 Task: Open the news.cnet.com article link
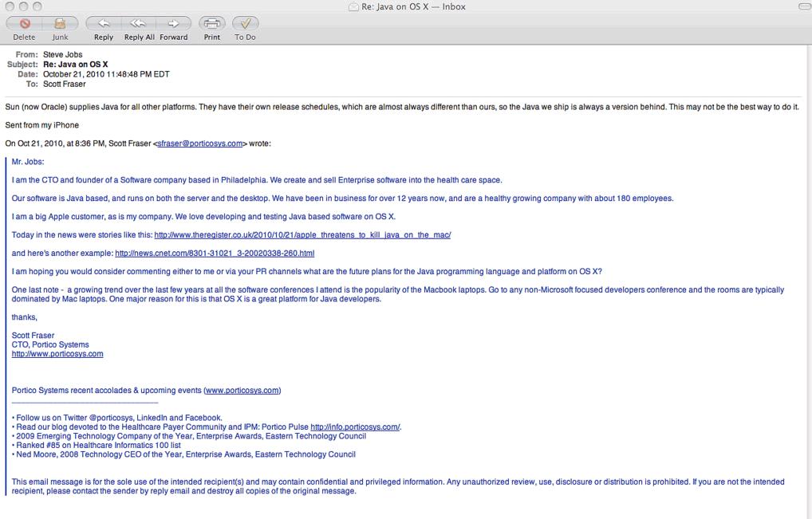[215, 253]
